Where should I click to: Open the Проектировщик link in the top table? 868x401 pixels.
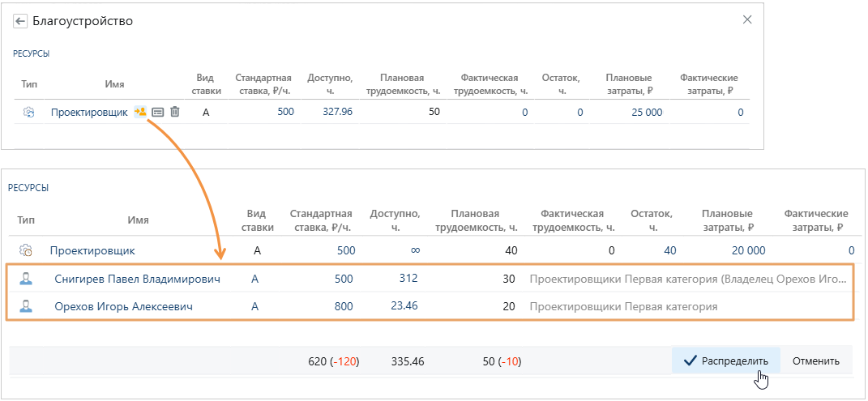(89, 113)
